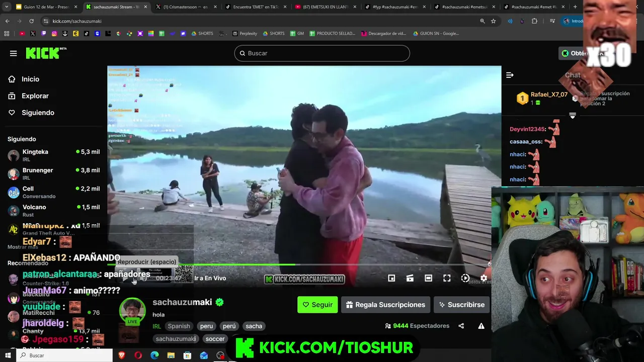Open the PRODUCTO SELLAD... bookmark
The height and width of the screenshot is (362, 644).
[332, 34]
